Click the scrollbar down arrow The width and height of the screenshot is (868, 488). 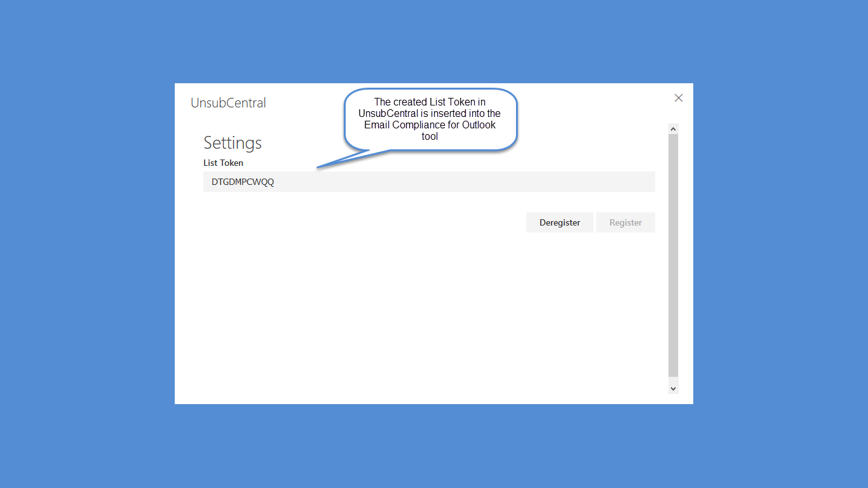pos(674,388)
